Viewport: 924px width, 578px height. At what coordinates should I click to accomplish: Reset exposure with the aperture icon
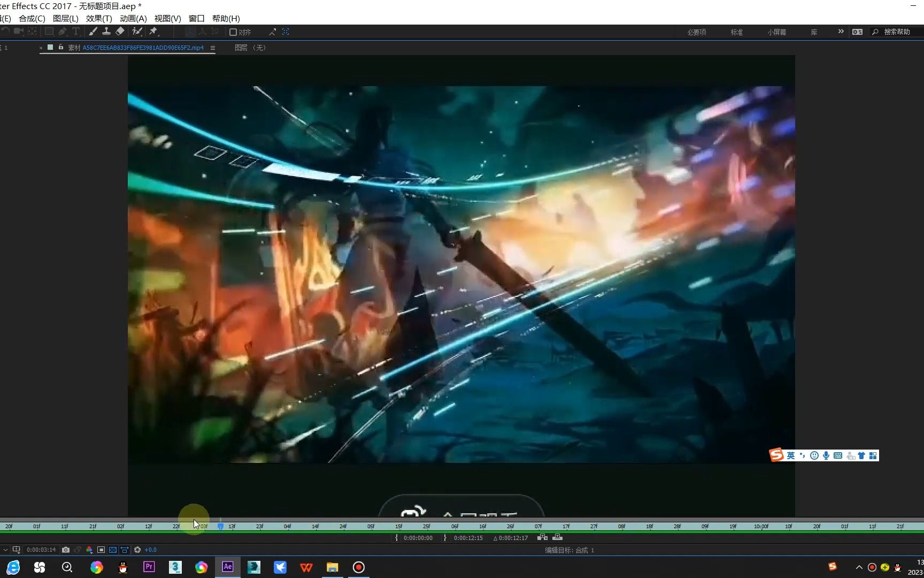point(137,550)
